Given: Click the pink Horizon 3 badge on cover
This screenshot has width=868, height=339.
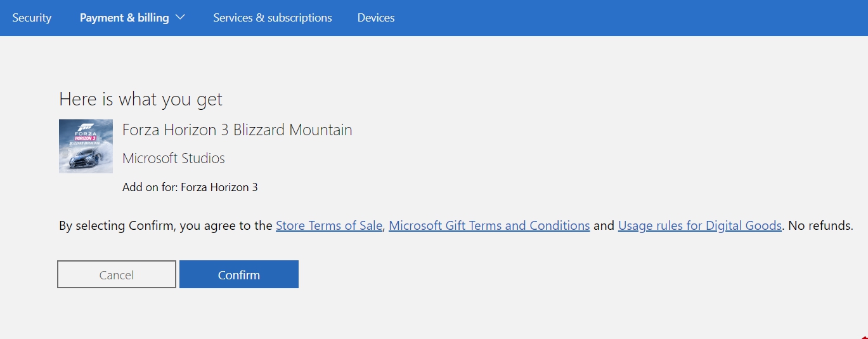Looking at the screenshot, I should click(86, 138).
